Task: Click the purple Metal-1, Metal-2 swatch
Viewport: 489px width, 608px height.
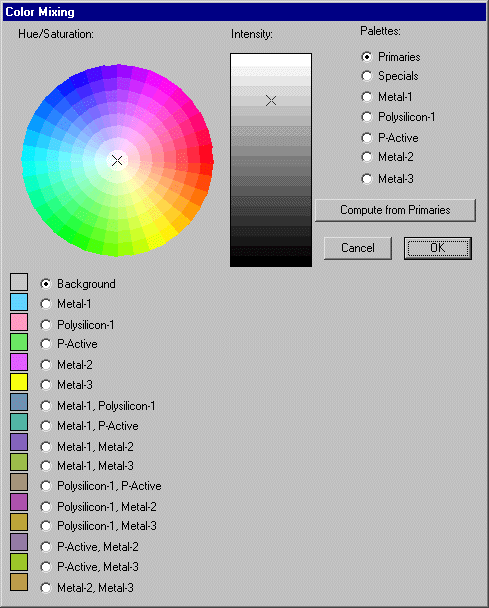Action: (19, 442)
